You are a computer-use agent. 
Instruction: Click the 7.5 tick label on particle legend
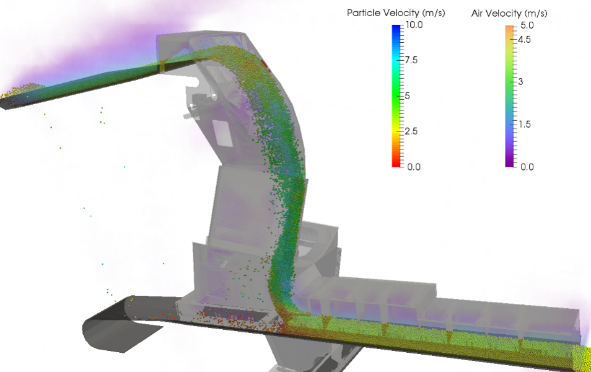pyautogui.click(x=411, y=60)
